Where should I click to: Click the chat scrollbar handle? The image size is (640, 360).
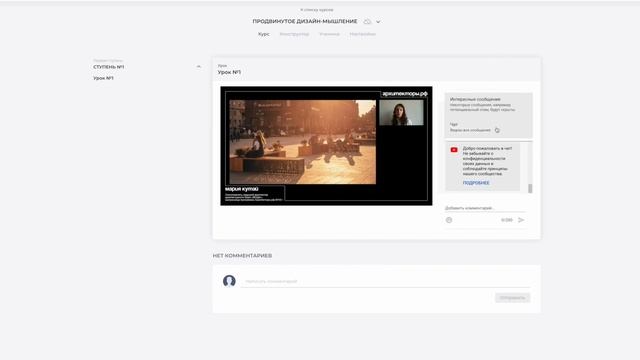click(x=530, y=188)
